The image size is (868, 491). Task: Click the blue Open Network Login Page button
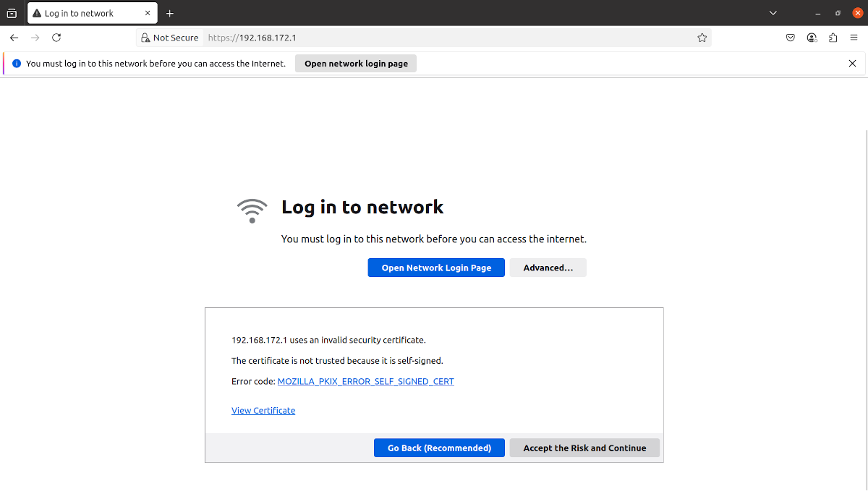[x=436, y=268]
